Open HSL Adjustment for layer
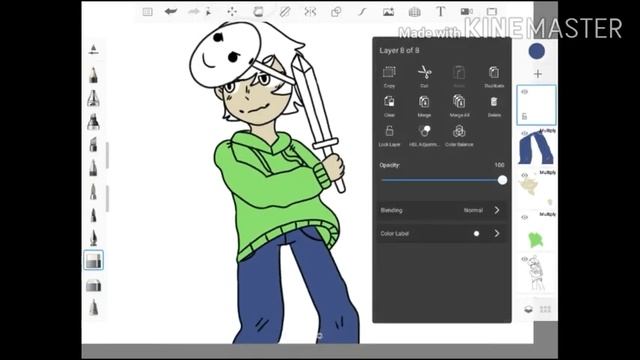The height and width of the screenshot is (360, 640). [424, 135]
